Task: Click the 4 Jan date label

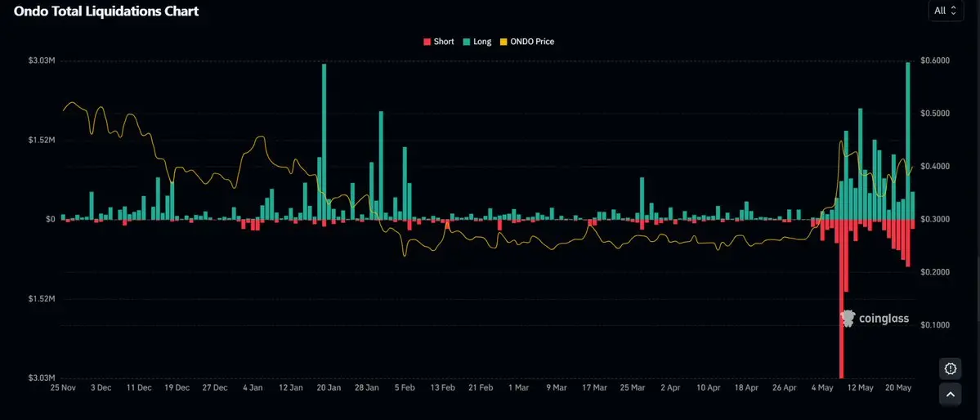Action: (x=253, y=387)
